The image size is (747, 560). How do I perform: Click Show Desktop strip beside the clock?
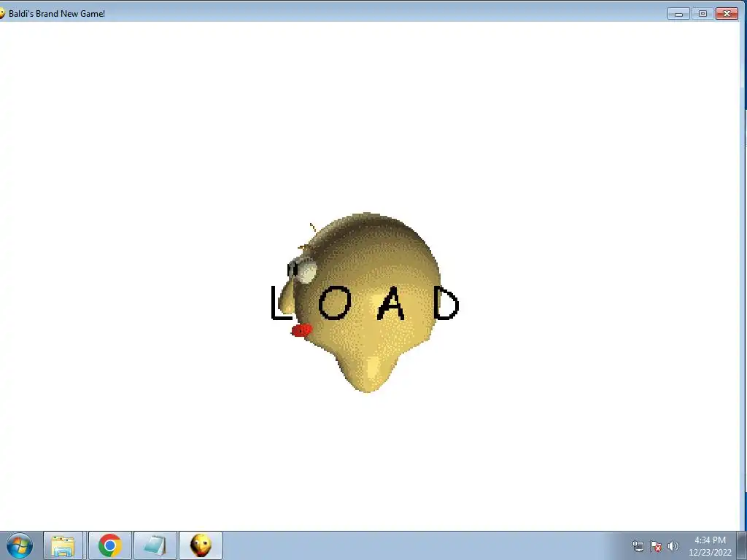click(742, 545)
